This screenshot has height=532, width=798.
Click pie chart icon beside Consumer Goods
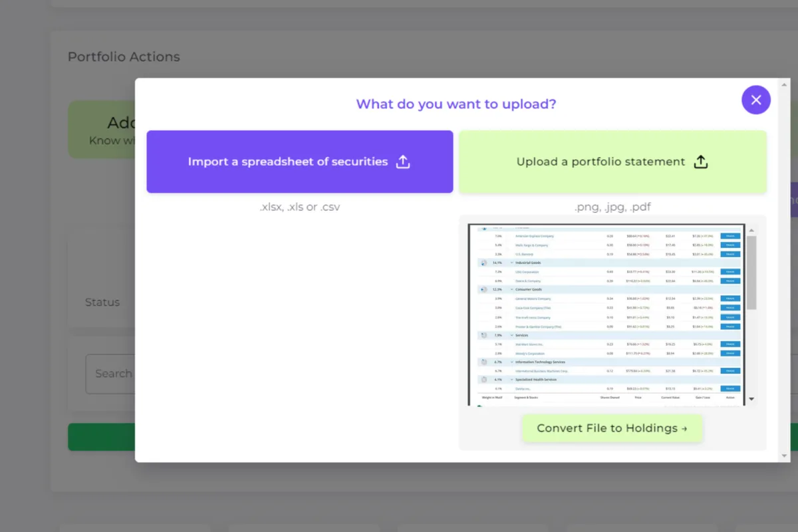pos(483,290)
